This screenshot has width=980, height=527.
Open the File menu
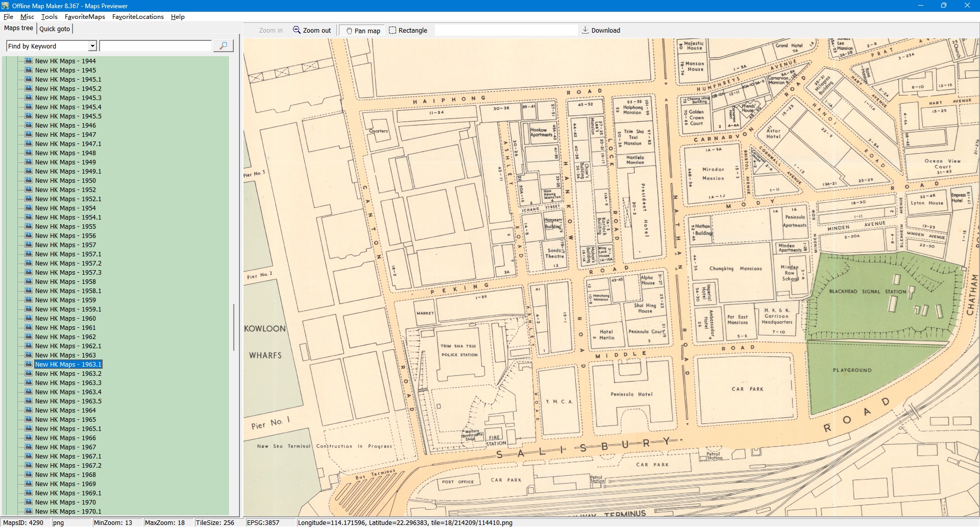pyautogui.click(x=8, y=17)
